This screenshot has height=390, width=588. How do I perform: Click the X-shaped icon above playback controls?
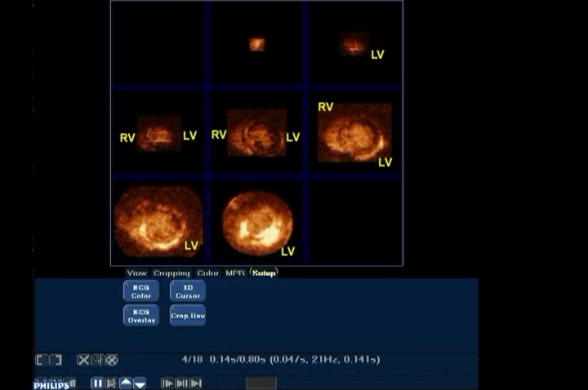click(x=83, y=360)
